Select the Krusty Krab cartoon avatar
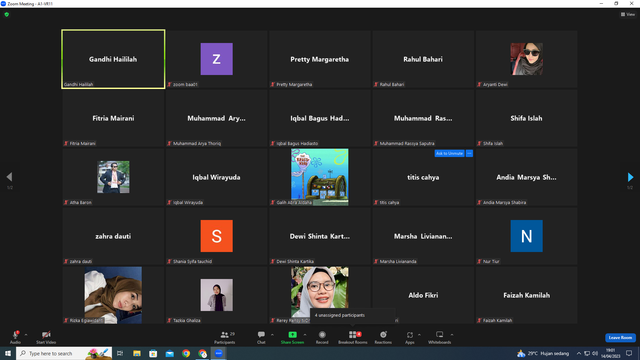 pyautogui.click(x=320, y=177)
